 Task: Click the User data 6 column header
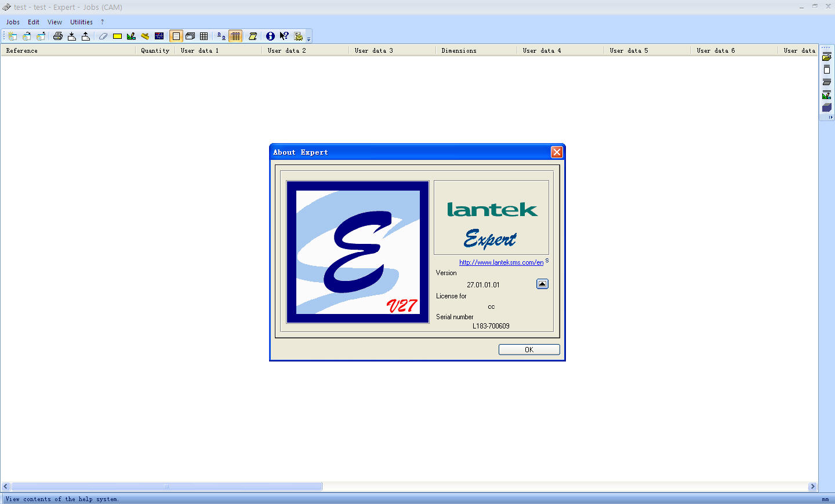(734, 50)
